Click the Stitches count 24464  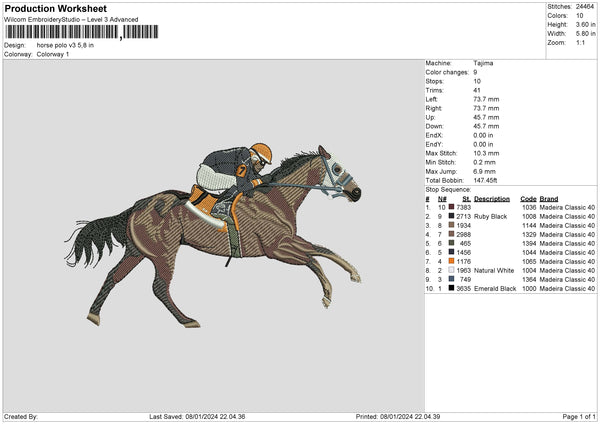(582, 5)
